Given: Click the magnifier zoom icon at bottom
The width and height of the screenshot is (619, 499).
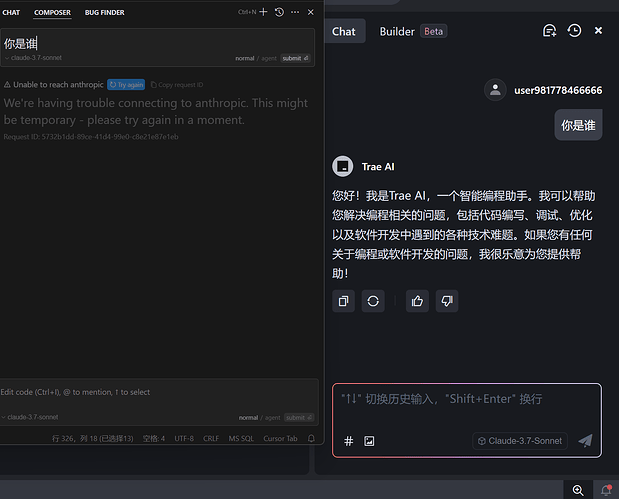Looking at the screenshot, I should [578, 490].
